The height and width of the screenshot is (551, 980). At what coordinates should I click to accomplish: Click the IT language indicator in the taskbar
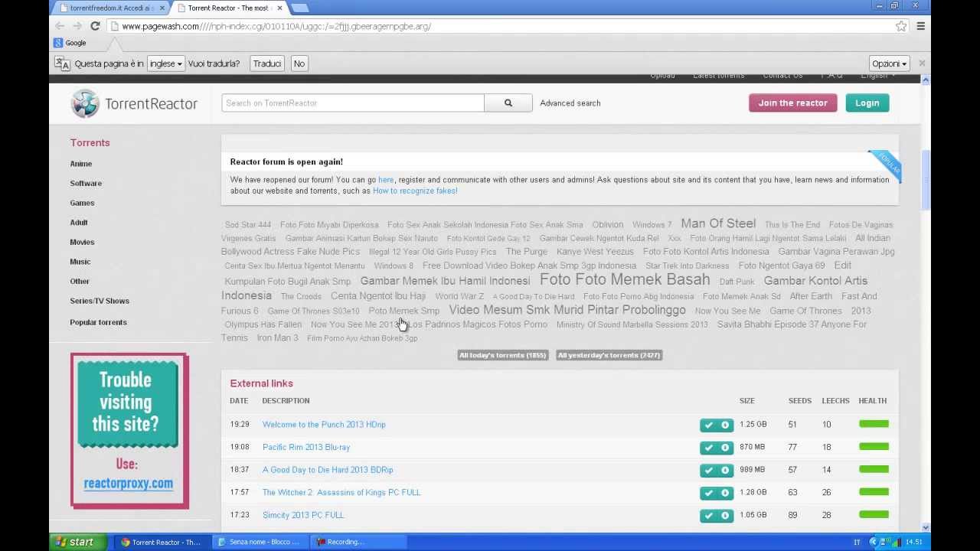click(x=857, y=542)
